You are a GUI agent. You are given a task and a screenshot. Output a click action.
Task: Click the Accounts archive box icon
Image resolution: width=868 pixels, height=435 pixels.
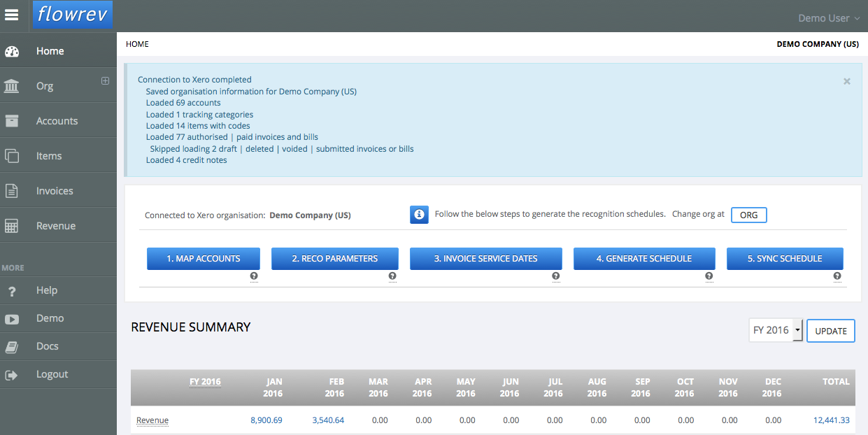click(x=12, y=121)
